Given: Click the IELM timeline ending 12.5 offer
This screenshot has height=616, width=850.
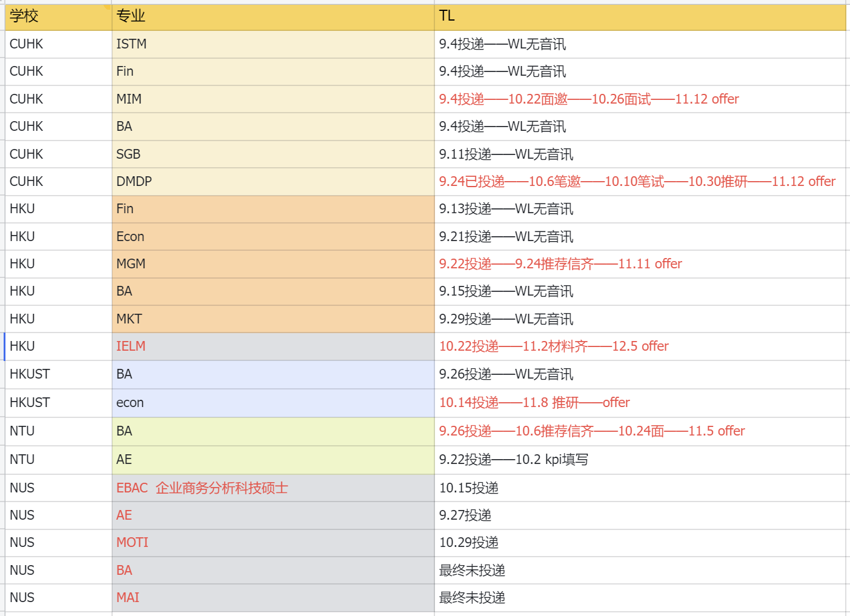Looking at the screenshot, I should click(554, 346).
